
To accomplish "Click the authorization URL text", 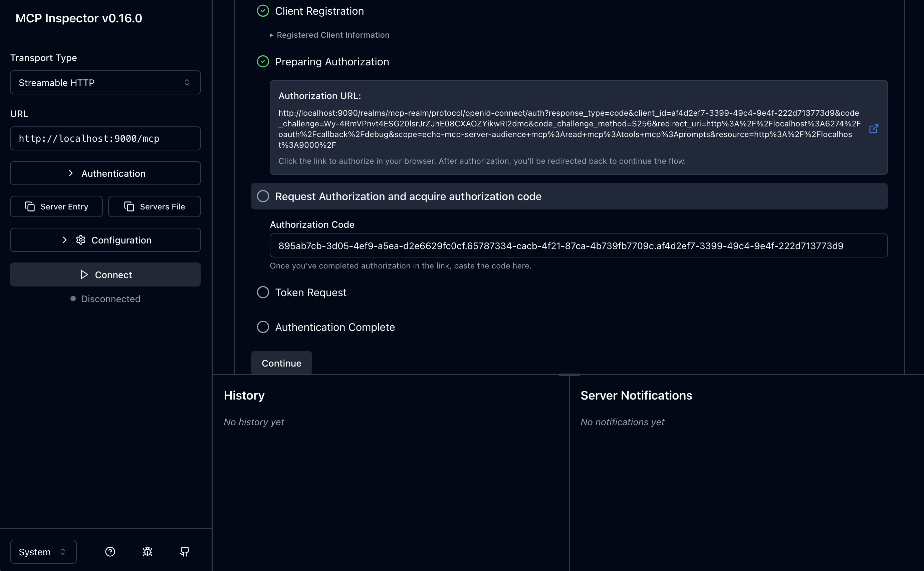I will (x=569, y=129).
